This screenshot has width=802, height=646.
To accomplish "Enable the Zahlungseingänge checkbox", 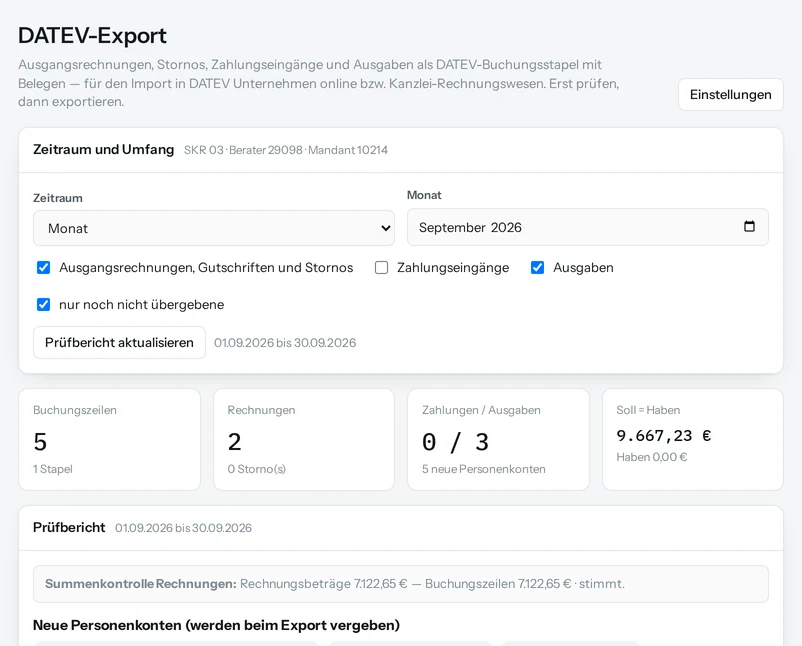I will click(x=382, y=268).
